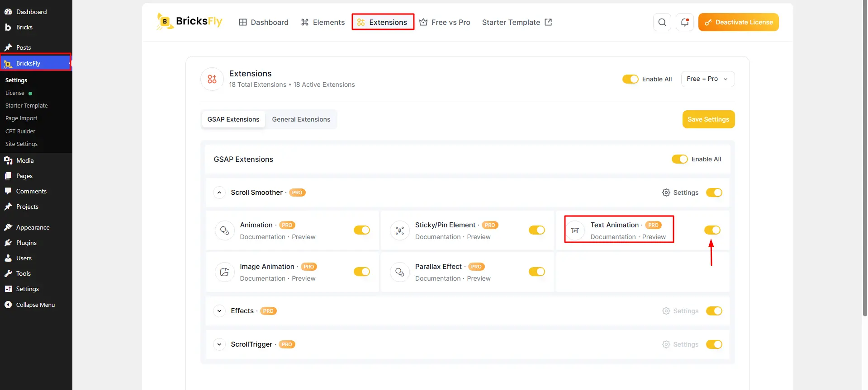Click the Text Animation icon
Screen dimensions: 868x390
[575, 230]
